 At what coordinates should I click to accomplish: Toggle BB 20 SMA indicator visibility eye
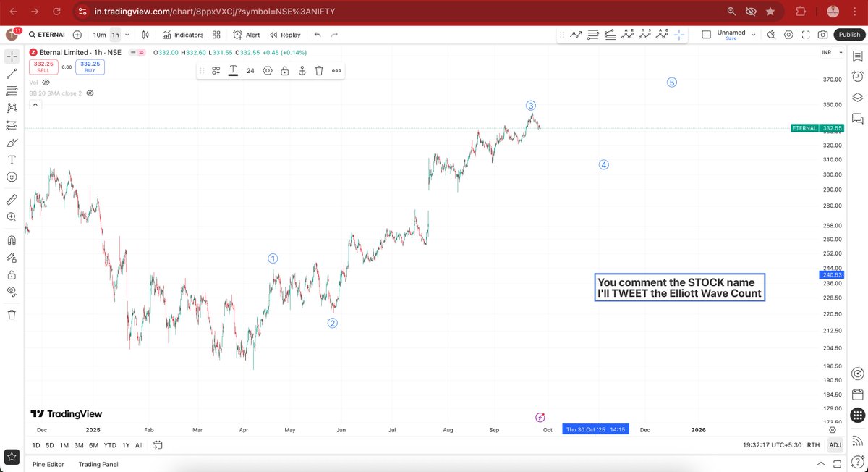[90, 93]
